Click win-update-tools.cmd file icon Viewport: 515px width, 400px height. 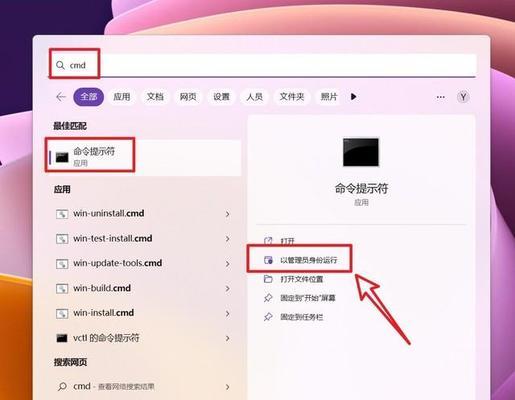62,264
